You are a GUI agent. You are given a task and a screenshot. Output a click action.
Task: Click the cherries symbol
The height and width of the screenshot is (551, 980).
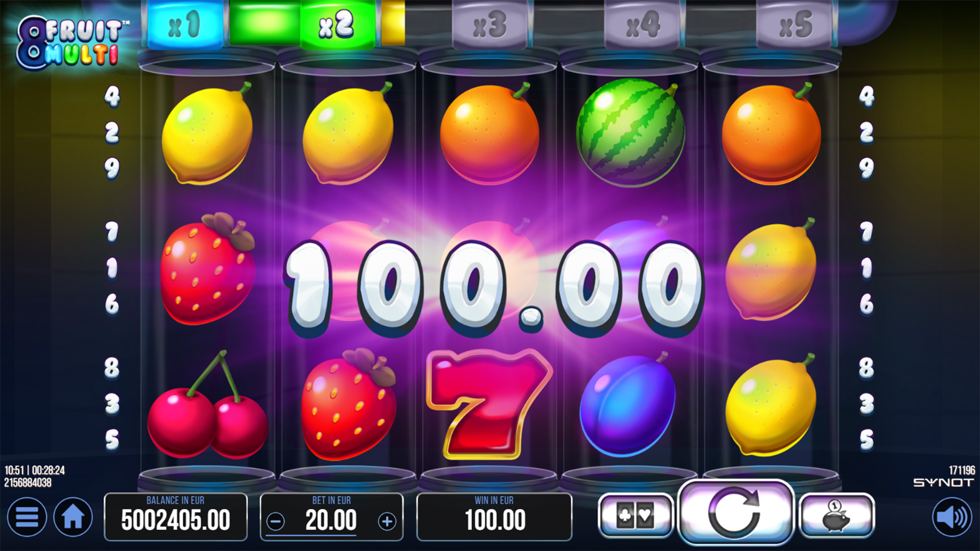pyautogui.click(x=207, y=404)
